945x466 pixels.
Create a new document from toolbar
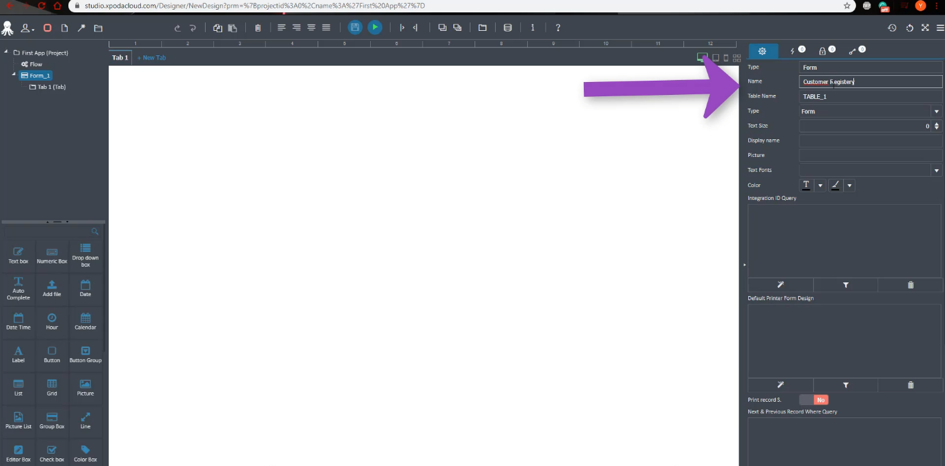click(x=64, y=28)
